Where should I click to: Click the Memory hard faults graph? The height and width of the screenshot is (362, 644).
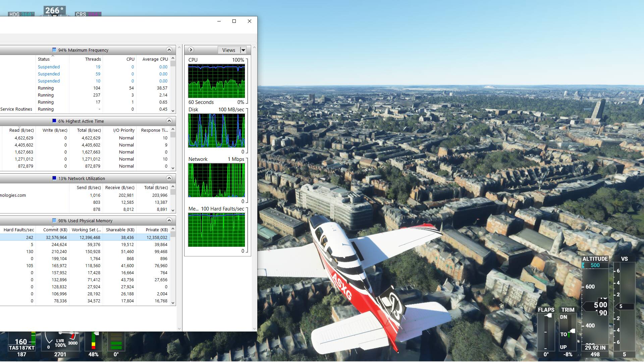click(x=216, y=230)
